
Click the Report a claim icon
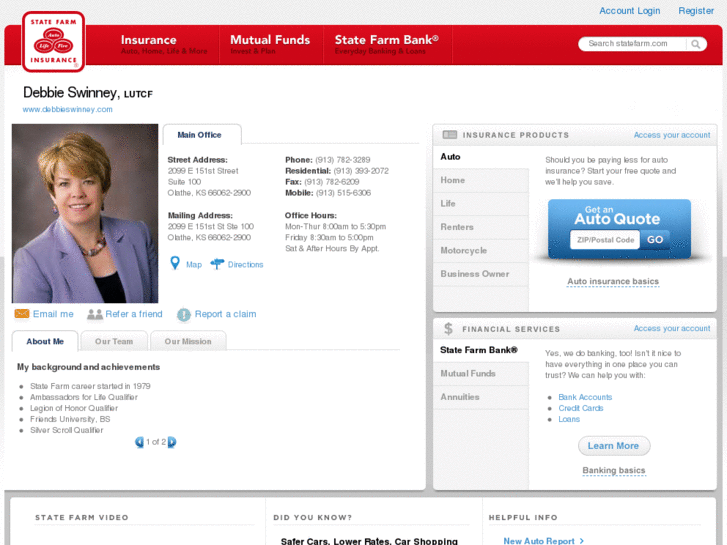pyautogui.click(x=184, y=314)
